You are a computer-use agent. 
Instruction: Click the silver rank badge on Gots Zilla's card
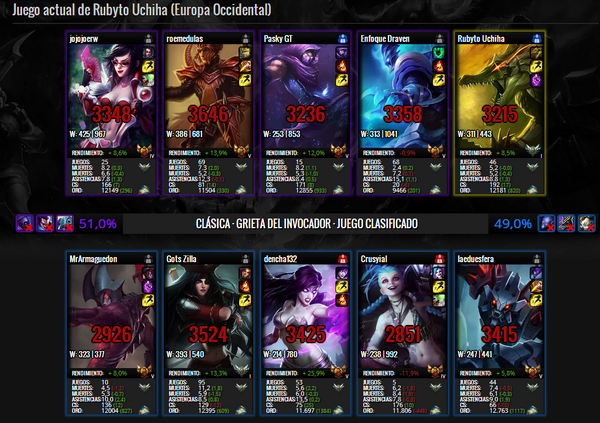point(243,371)
